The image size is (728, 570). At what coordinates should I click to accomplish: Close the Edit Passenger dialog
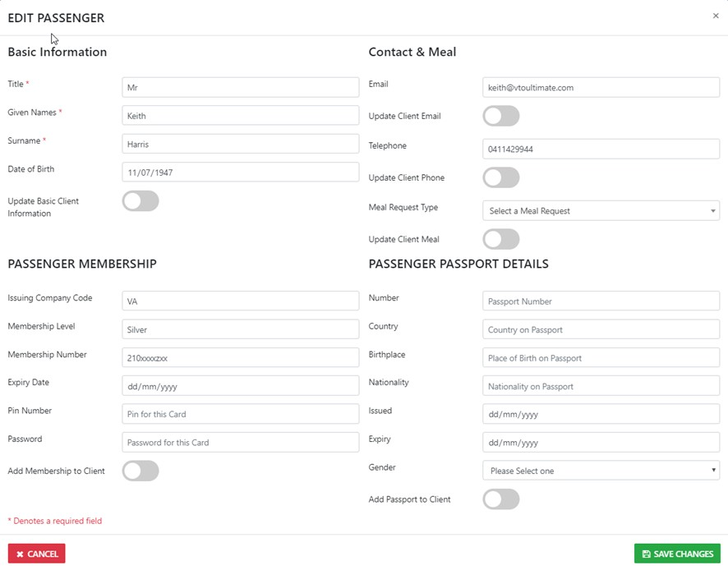tap(716, 16)
